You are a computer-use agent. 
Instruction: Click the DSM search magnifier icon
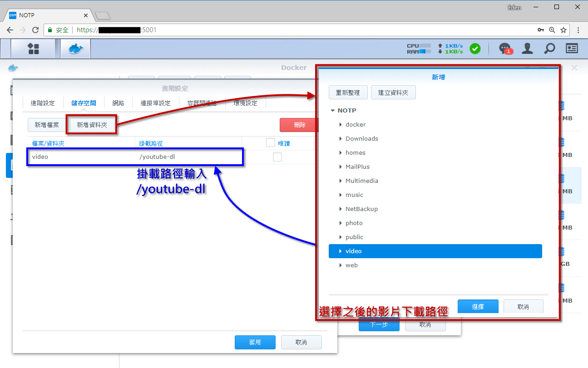(549, 49)
